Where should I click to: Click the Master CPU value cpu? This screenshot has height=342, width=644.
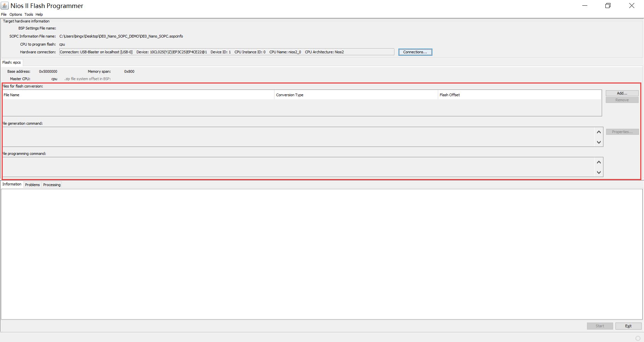pyautogui.click(x=54, y=79)
